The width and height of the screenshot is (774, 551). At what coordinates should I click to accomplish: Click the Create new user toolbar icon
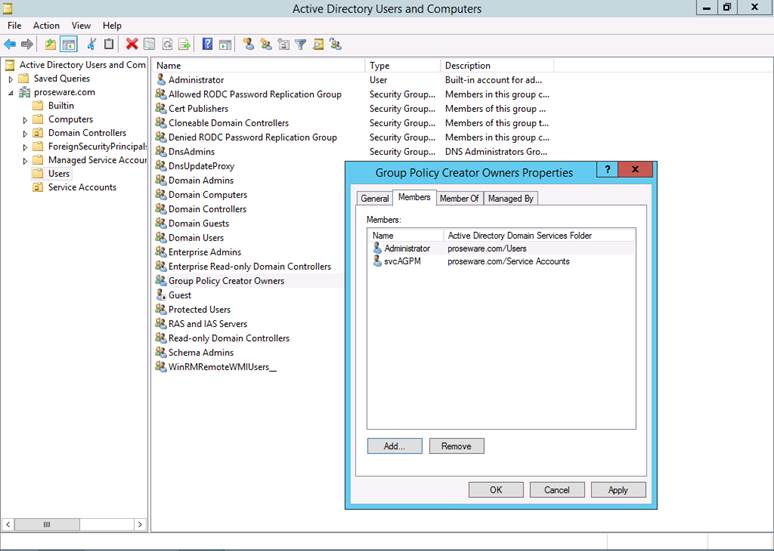[248, 44]
